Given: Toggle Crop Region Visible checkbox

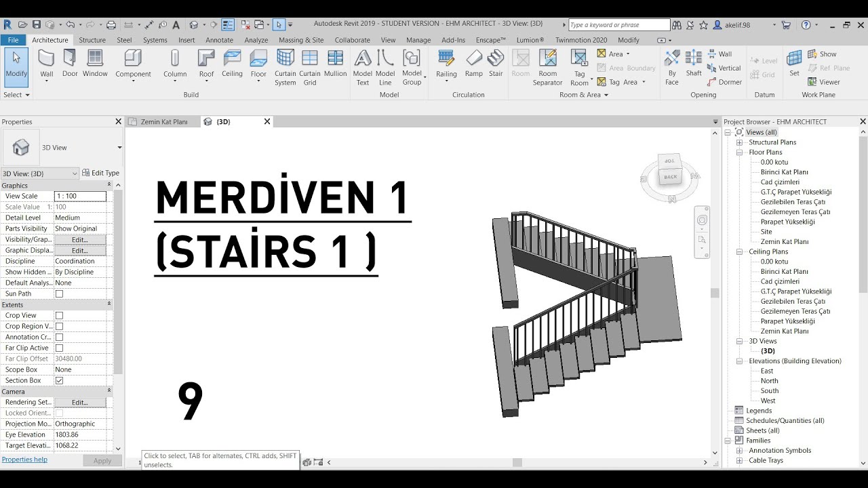Looking at the screenshot, I should [59, 326].
